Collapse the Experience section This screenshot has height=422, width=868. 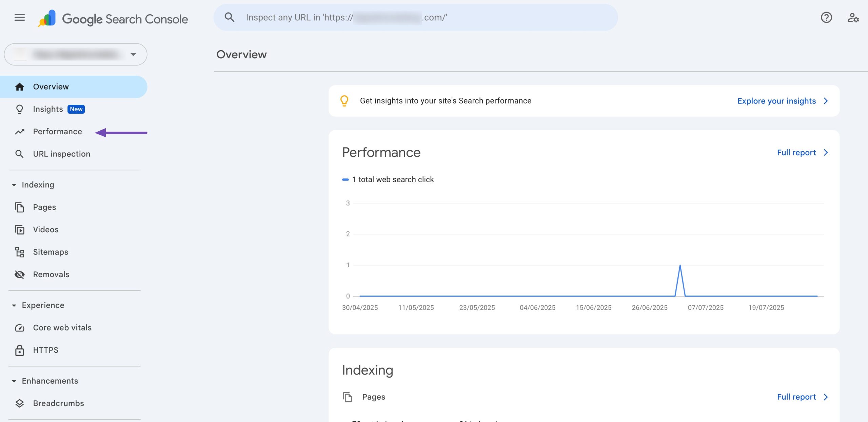(14, 305)
